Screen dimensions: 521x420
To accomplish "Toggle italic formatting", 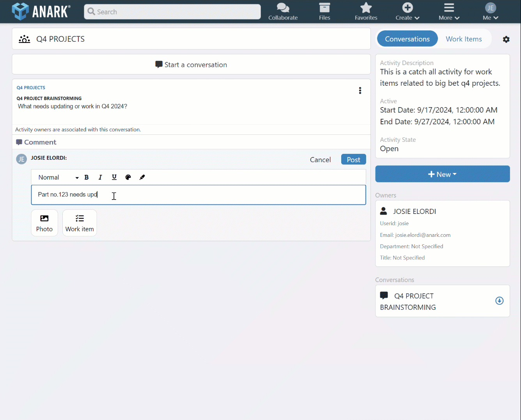I will click(100, 177).
